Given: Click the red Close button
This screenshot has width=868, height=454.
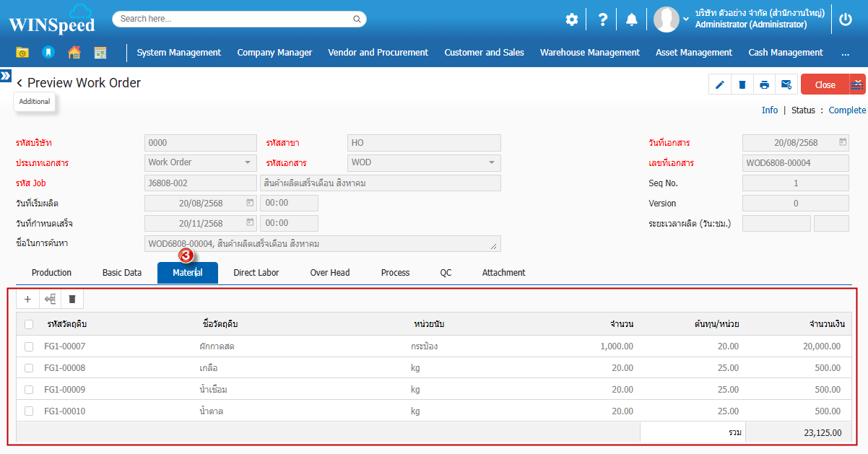Looking at the screenshot, I should [825, 84].
